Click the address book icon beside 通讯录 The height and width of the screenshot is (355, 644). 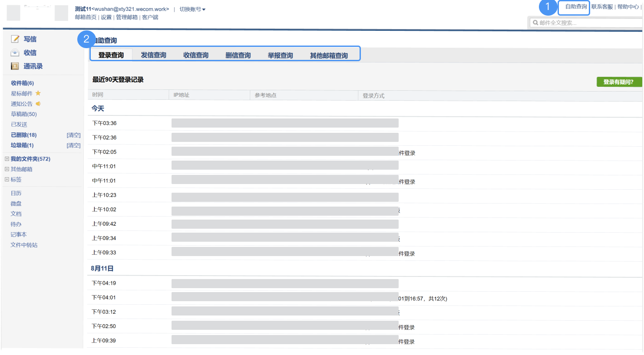point(15,66)
